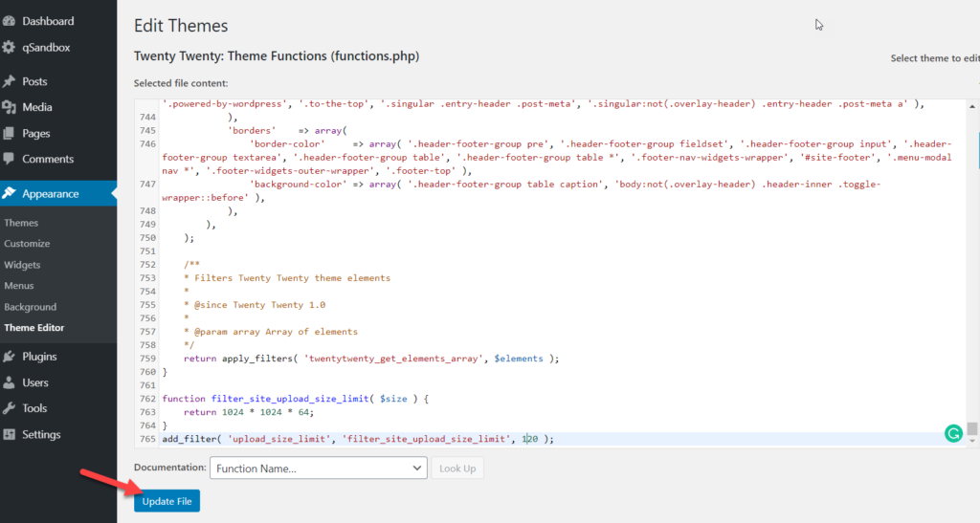
Task: Open the Function Name documentation dropdown
Action: tap(318, 469)
